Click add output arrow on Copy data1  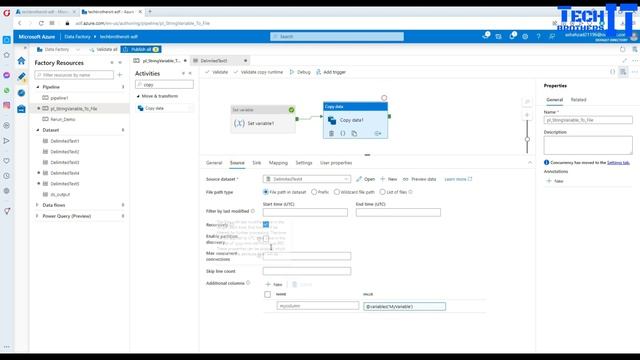[x=378, y=133]
